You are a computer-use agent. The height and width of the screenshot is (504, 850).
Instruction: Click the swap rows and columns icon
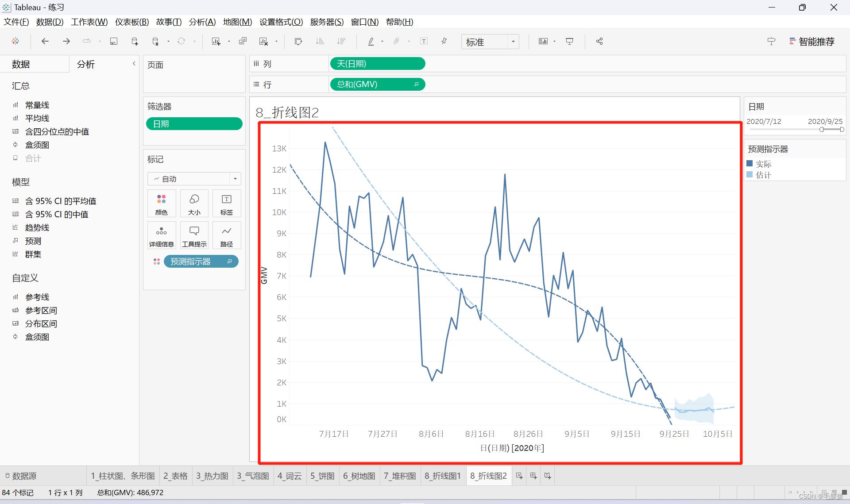pos(298,41)
